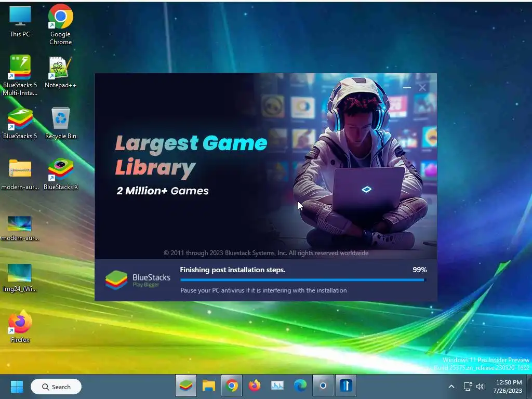Viewport: 532px width, 399px height.
Task: Select the modern-aur zip folder icon
Action: point(20,174)
